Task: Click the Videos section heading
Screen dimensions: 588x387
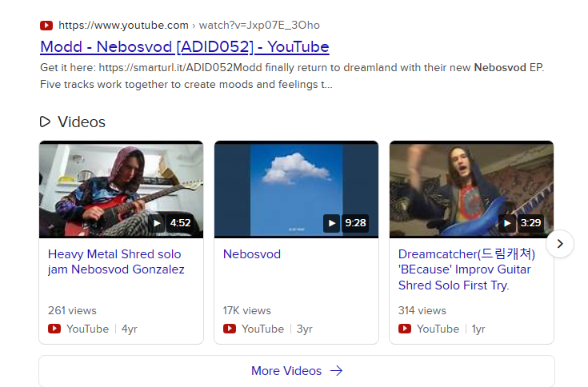Action: [x=82, y=122]
